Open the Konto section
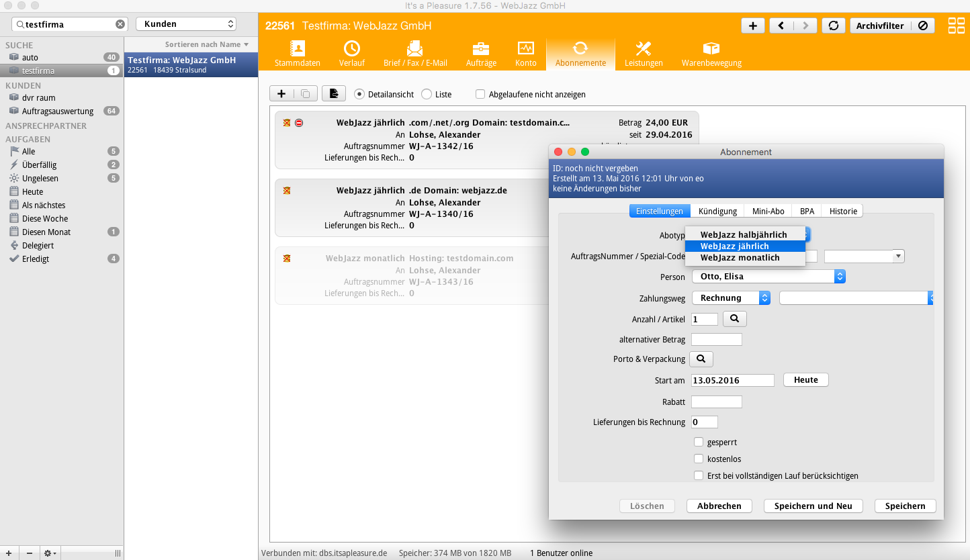This screenshot has width=970, height=560. 525,54
